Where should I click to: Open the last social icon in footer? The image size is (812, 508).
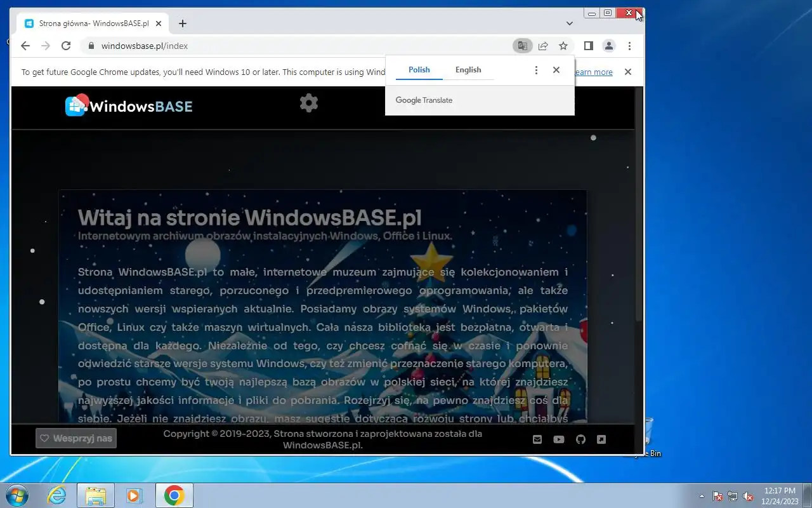click(x=601, y=439)
